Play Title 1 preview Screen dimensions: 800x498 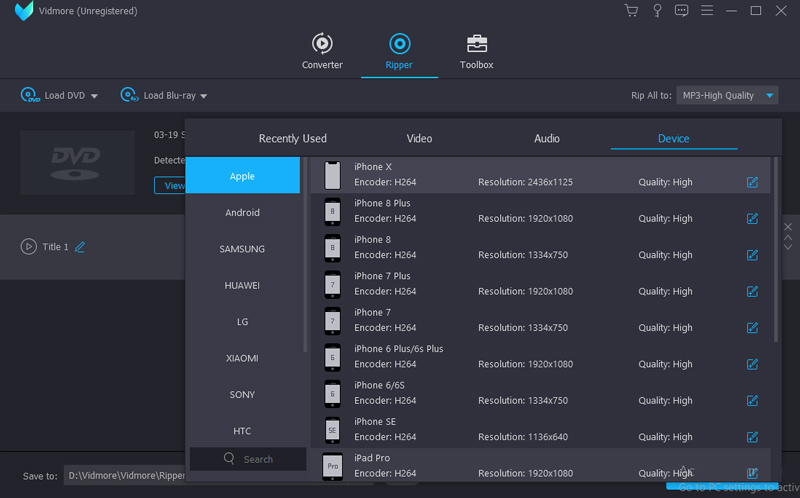(x=29, y=247)
